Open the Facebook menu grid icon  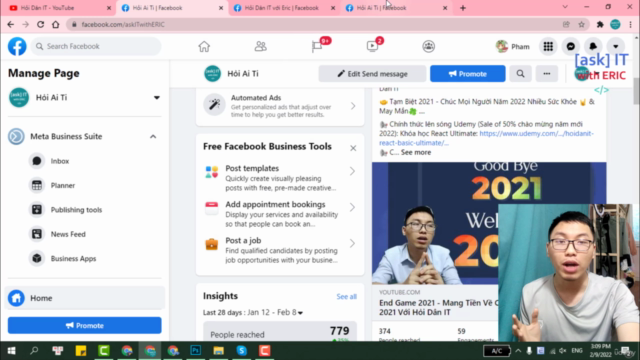click(x=548, y=46)
